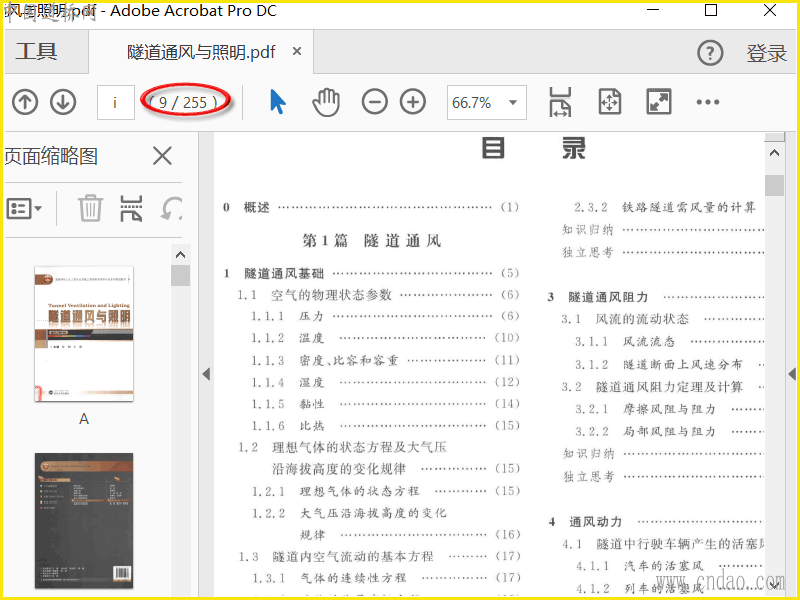The height and width of the screenshot is (600, 800).
Task: Click the 1 隧道通风基础 contents entry
Action: click(x=371, y=273)
